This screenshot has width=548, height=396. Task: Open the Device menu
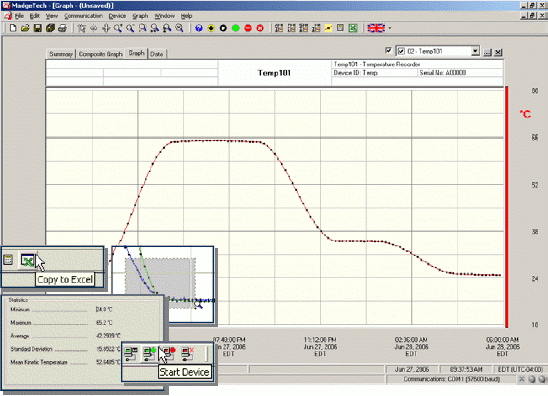tap(117, 16)
